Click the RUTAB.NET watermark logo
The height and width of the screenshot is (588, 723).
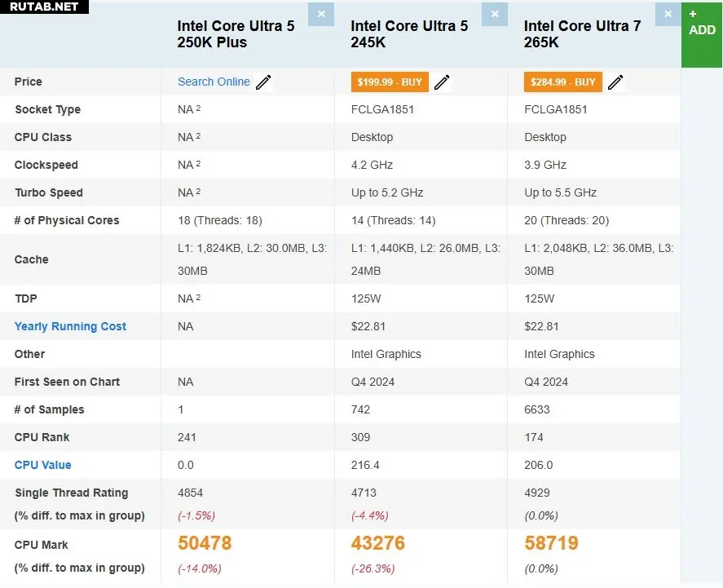[44, 7]
